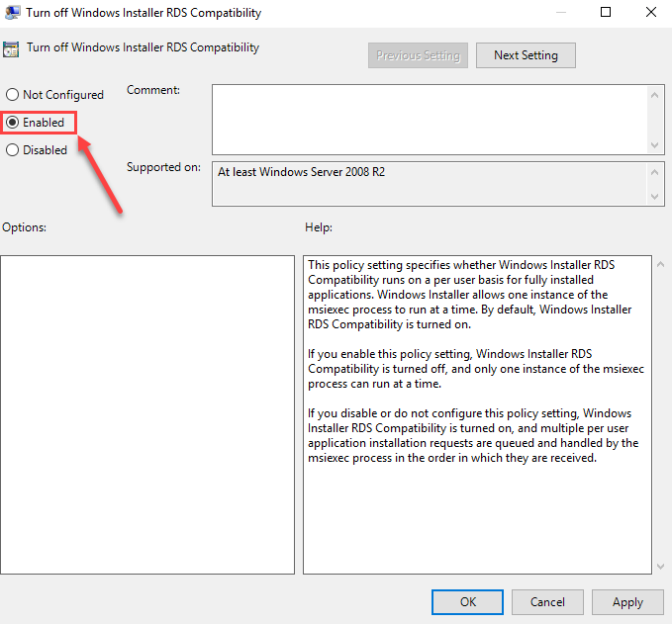Maximize the policy dialog window

click(606, 12)
